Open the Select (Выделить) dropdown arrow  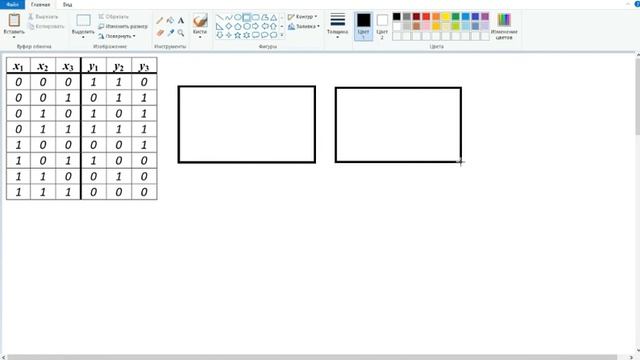coord(83,37)
